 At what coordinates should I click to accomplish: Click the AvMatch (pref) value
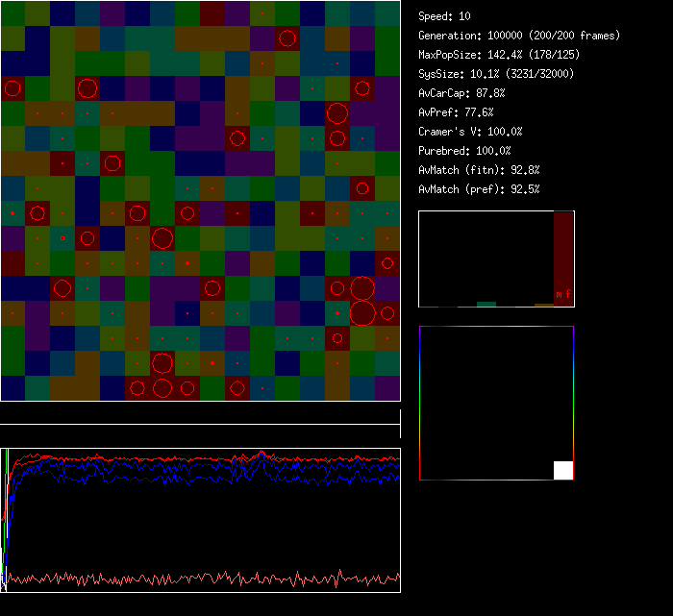point(479,189)
